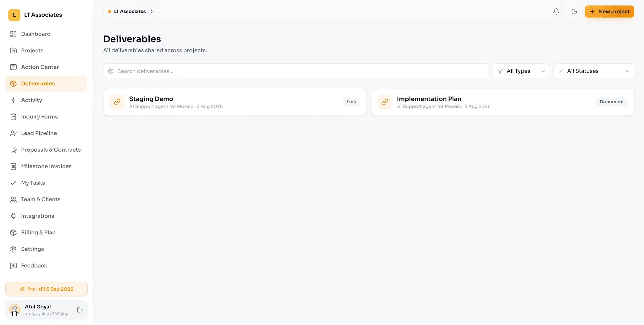
Task: Click the Lead Pipeline person icon
Action: point(13,133)
